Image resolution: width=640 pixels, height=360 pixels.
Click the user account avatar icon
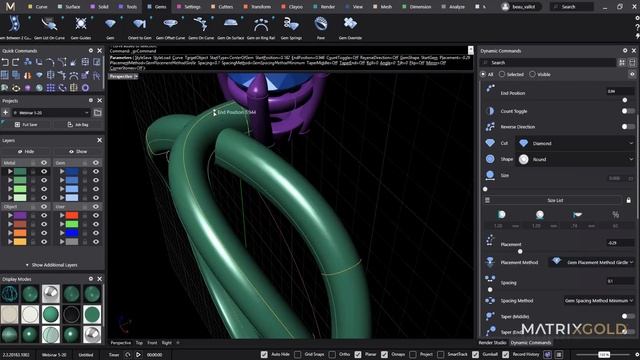tap(505, 7)
